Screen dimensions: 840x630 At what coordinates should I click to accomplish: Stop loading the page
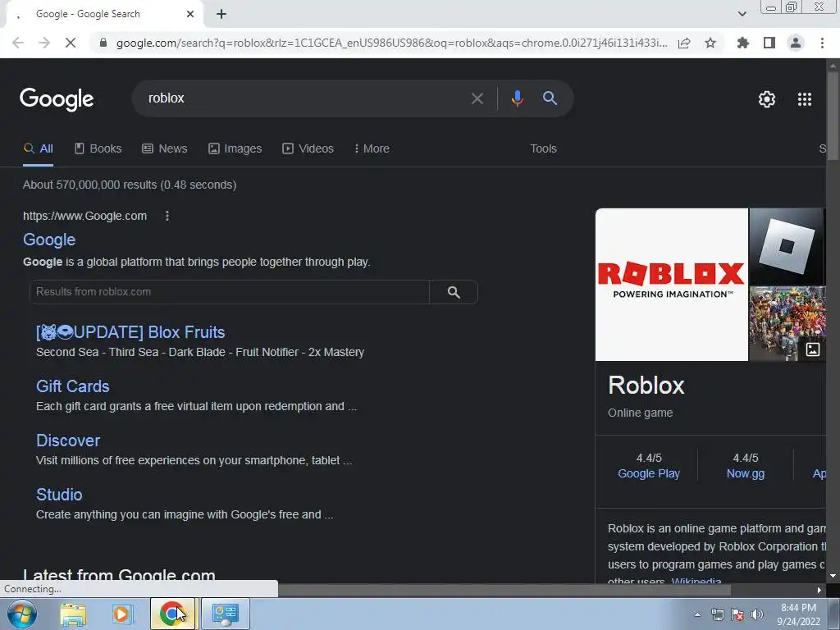[x=71, y=43]
